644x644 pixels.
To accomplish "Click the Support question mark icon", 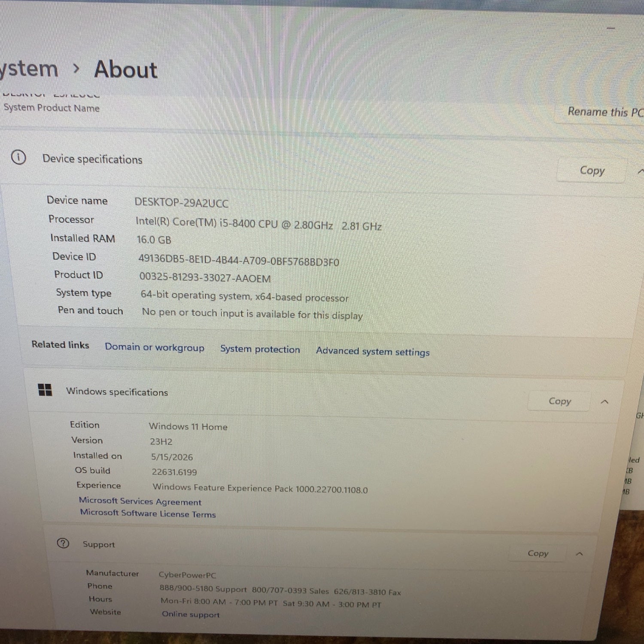I will click(63, 543).
